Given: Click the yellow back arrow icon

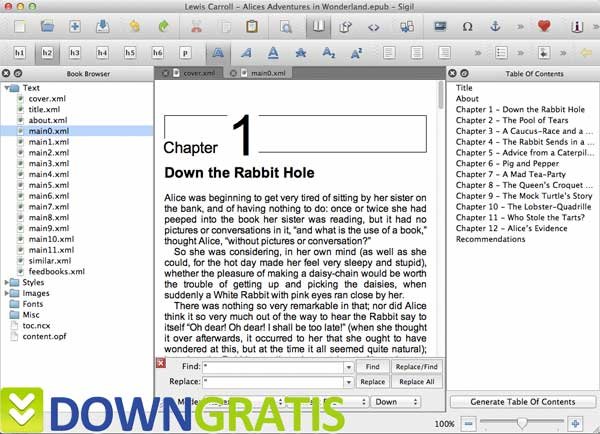Looking at the screenshot, I should 586,53.
